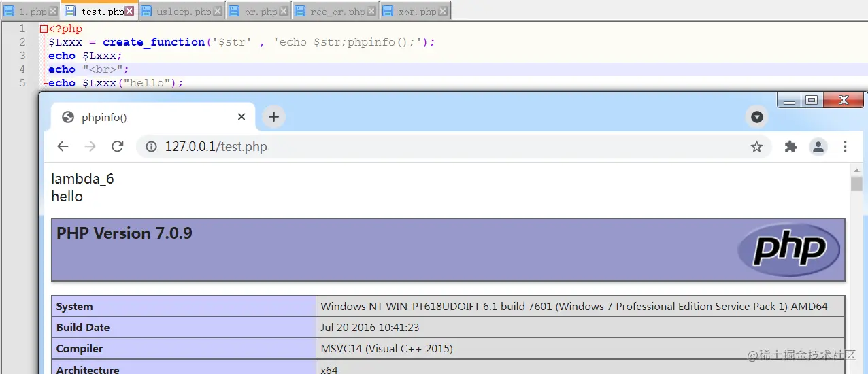Viewport: 868px width, 374px height.
Task: Close the 1.php tab with its X
Action: click(x=53, y=12)
